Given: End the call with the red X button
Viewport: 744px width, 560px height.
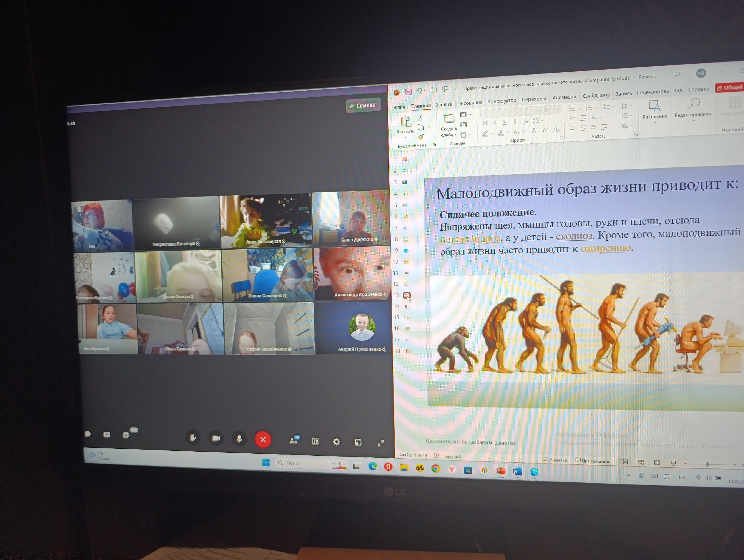Looking at the screenshot, I should pyautogui.click(x=263, y=439).
